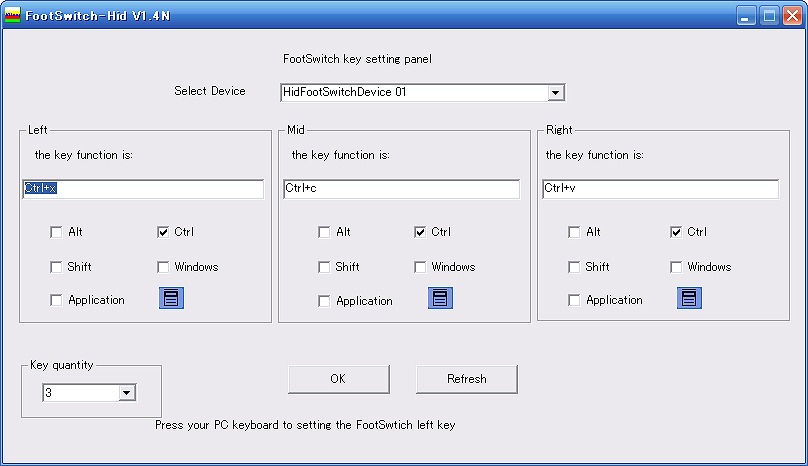Enable Shift modifier in Mid panel
The image size is (808, 466).
tap(324, 267)
